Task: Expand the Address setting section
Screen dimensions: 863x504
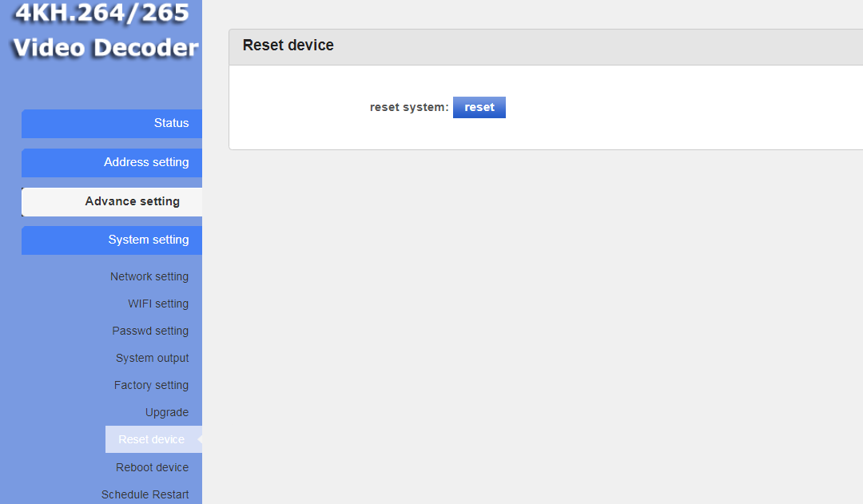Action: [112, 162]
